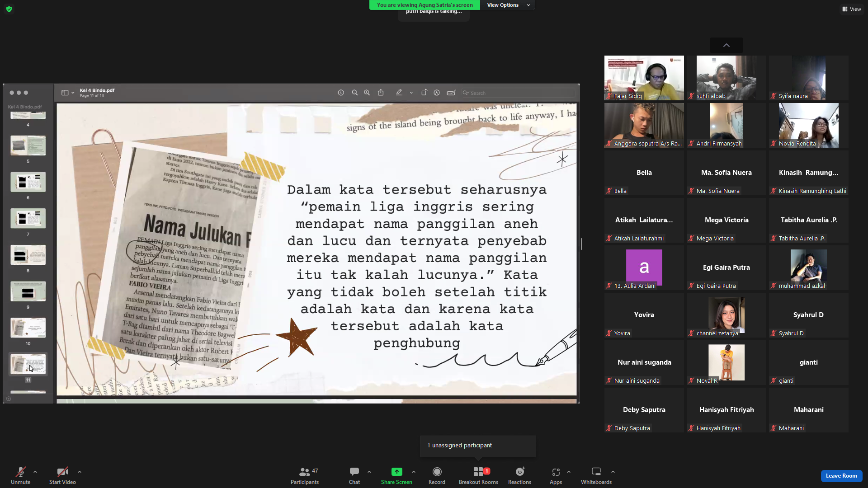
Task: Click Andri Firmansyah video tile
Action: tap(726, 125)
